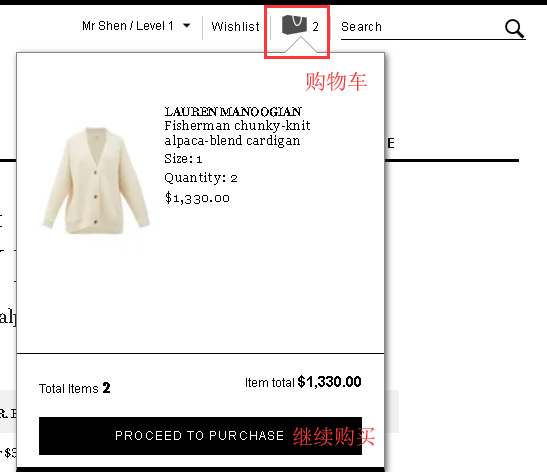Click the Size: 1 label in cart
547x472 pixels.
pyautogui.click(x=183, y=159)
